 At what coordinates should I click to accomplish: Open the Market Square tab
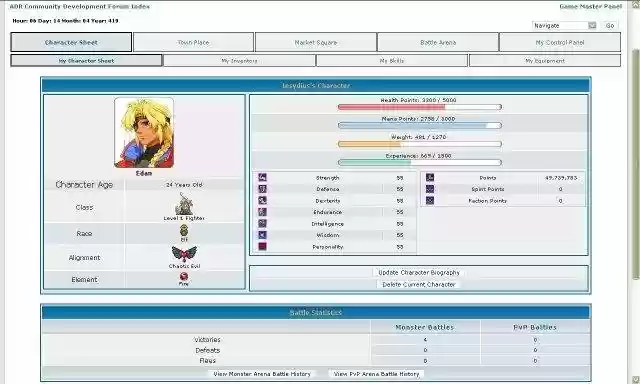(x=316, y=42)
